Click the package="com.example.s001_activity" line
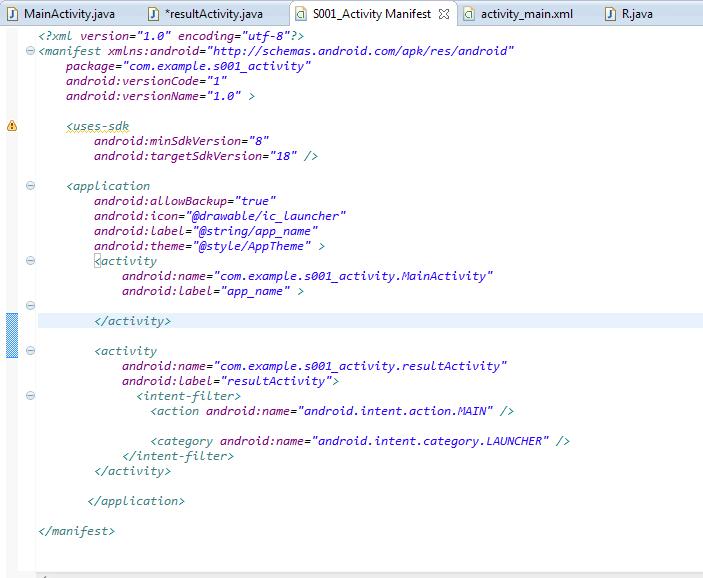The height and width of the screenshot is (578, 703). point(188,66)
